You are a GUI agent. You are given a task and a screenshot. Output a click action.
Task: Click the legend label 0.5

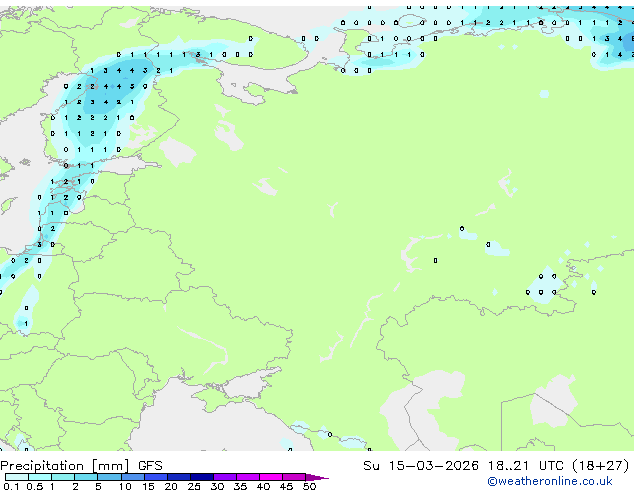pyautogui.click(x=35, y=486)
